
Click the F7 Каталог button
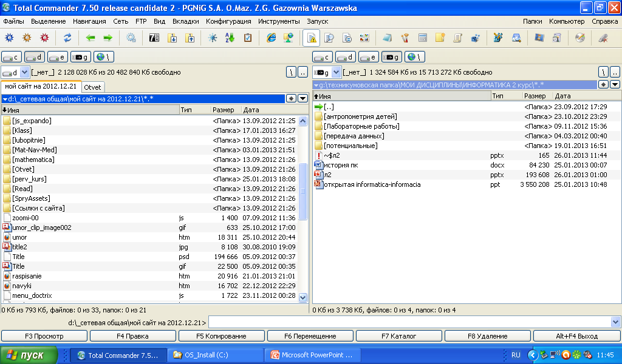coord(398,336)
